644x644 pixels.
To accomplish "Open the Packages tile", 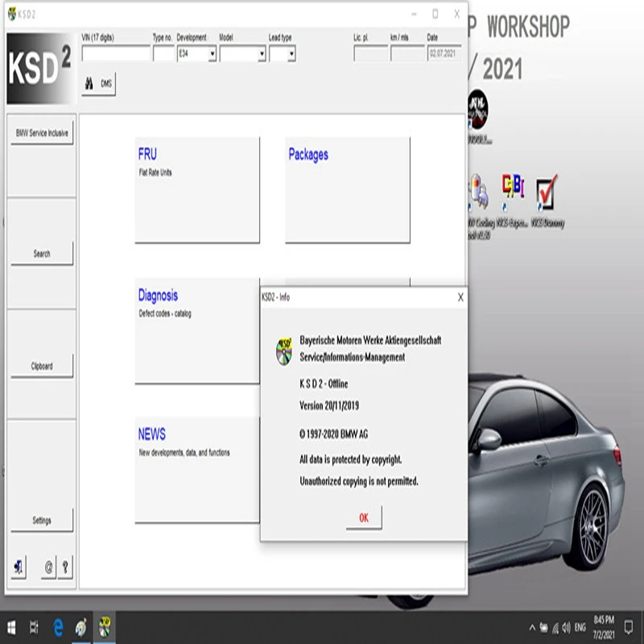I will [x=348, y=190].
